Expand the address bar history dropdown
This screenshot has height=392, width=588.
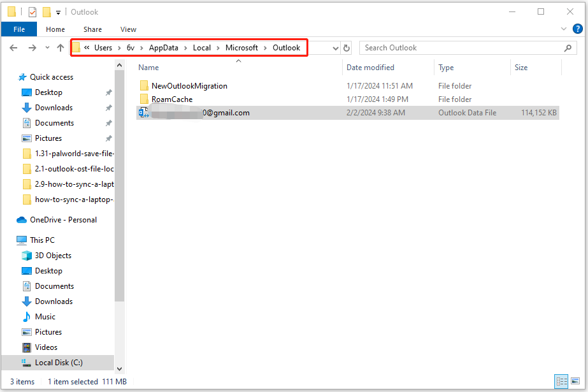(336, 48)
